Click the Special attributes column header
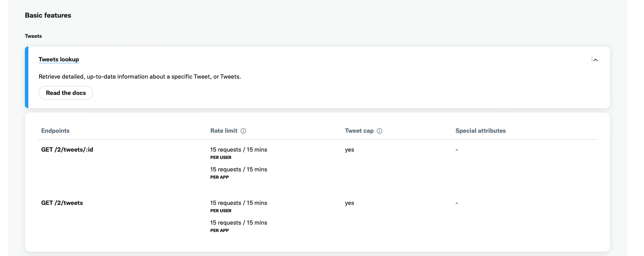 (x=480, y=131)
